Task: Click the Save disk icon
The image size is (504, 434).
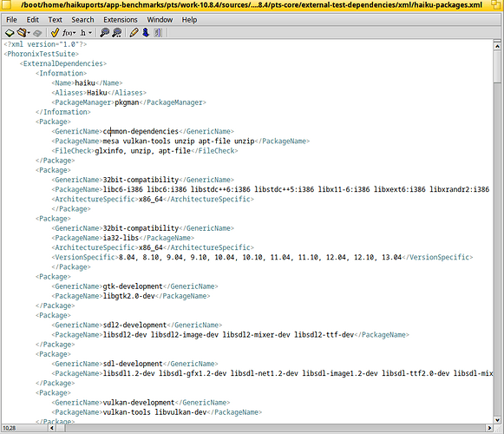Action: (x=37, y=33)
